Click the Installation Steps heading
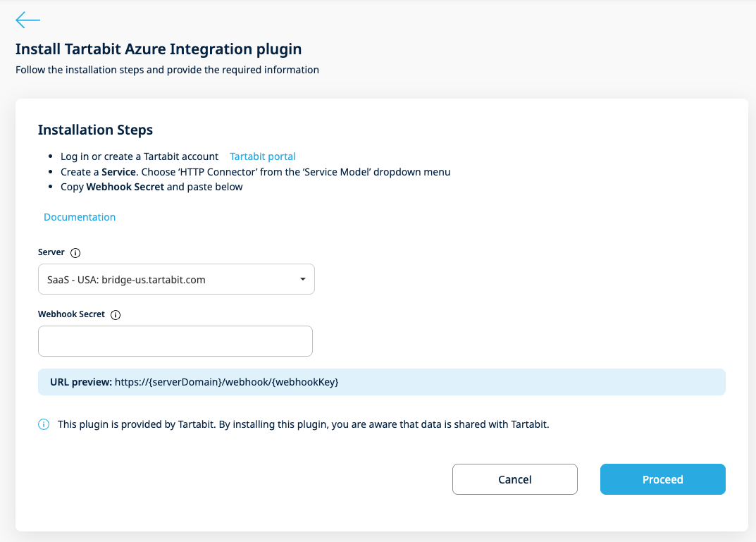This screenshot has height=542, width=756. [x=95, y=130]
